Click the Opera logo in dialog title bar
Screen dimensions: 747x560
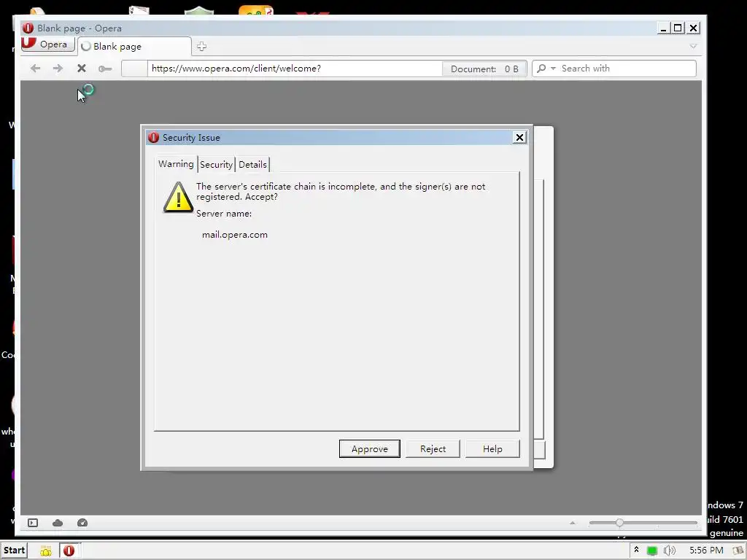click(x=153, y=138)
